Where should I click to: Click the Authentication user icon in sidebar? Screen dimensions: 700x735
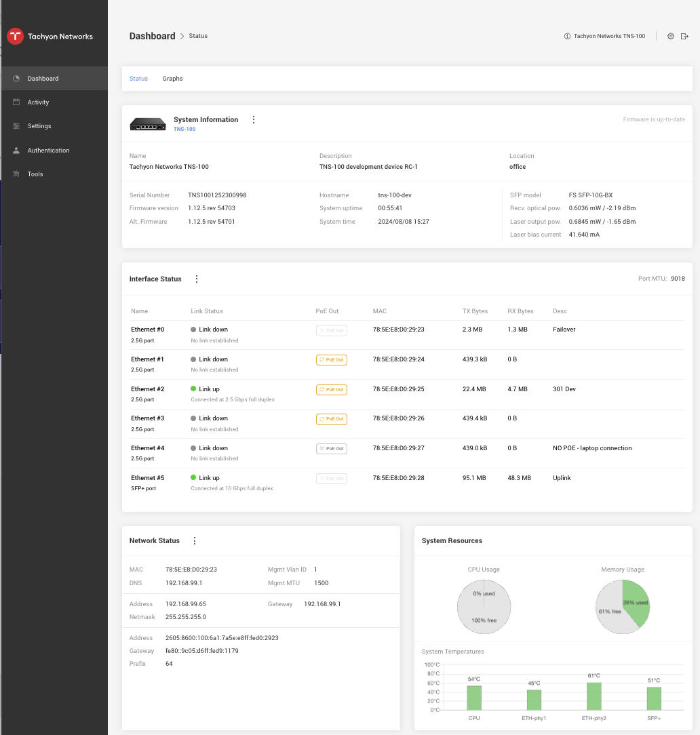click(x=16, y=150)
